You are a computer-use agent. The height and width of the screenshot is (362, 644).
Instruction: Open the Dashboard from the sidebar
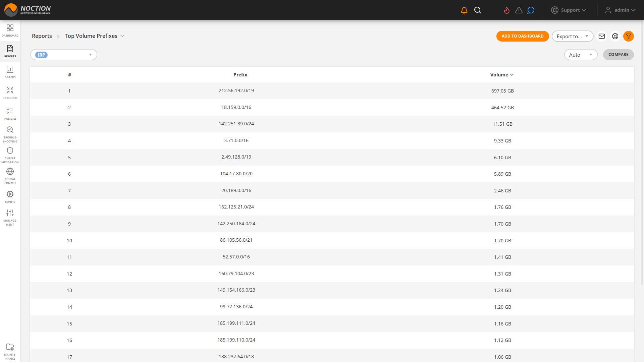click(x=10, y=30)
